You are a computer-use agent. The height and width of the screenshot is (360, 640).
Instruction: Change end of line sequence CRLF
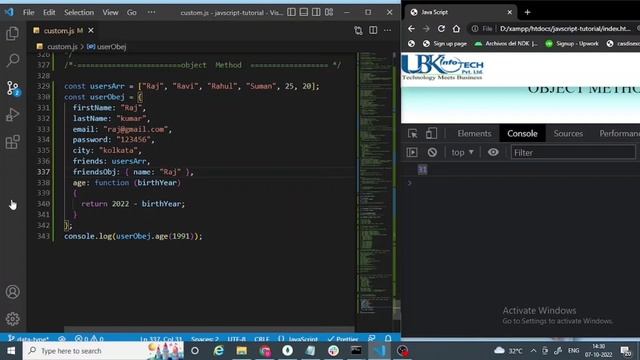click(262, 339)
